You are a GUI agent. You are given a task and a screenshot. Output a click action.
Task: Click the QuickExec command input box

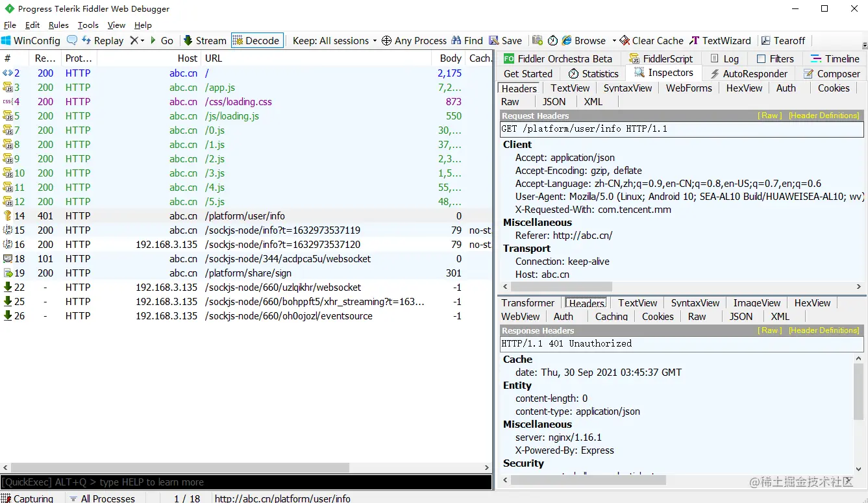(245, 482)
